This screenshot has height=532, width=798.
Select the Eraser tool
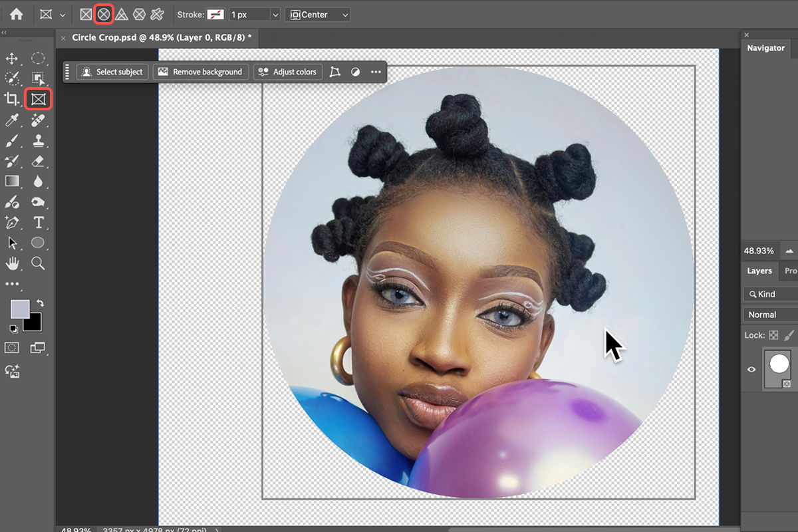tap(39, 161)
